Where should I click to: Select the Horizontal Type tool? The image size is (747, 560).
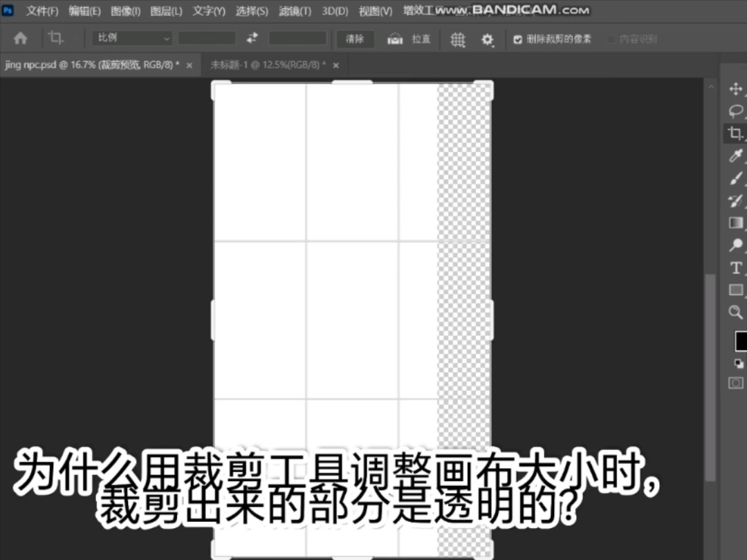point(735,268)
